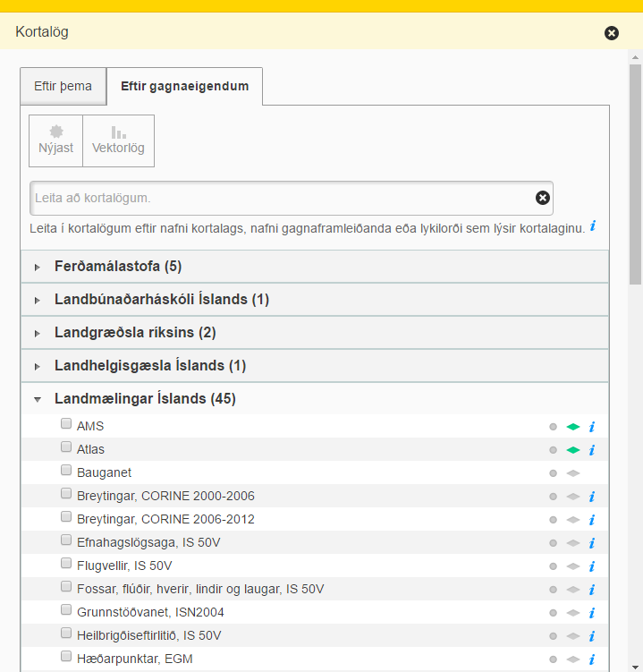Click the Vektorlög filter button
Viewport: 643px width, 672px height.
point(118,140)
